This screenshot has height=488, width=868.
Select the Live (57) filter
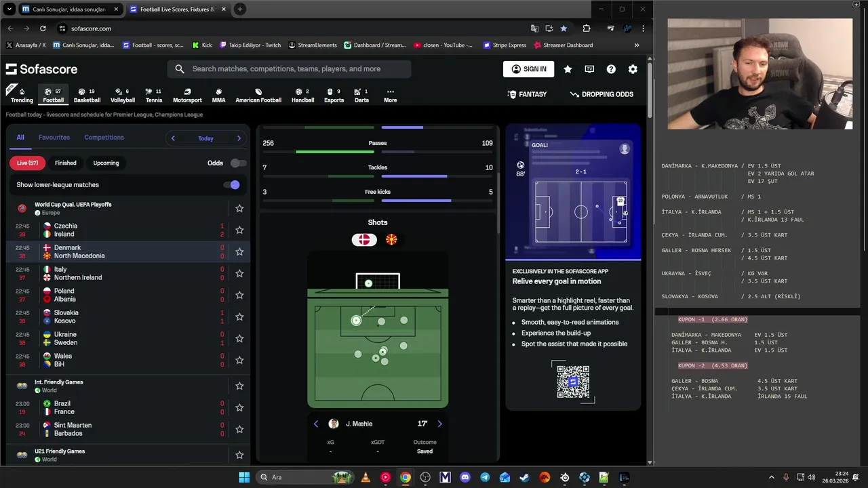point(28,163)
